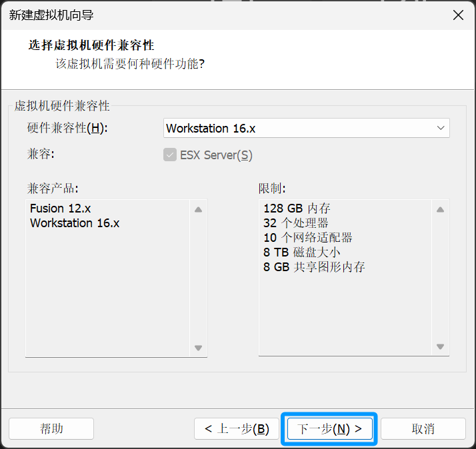476x449 pixels.
Task: Select Fusion 12.x in compatible products
Action: click(x=61, y=209)
